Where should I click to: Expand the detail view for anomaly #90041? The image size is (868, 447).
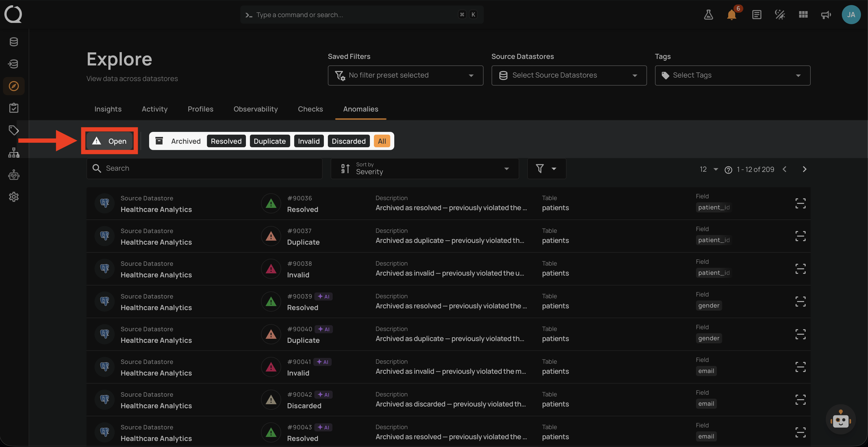point(800,367)
